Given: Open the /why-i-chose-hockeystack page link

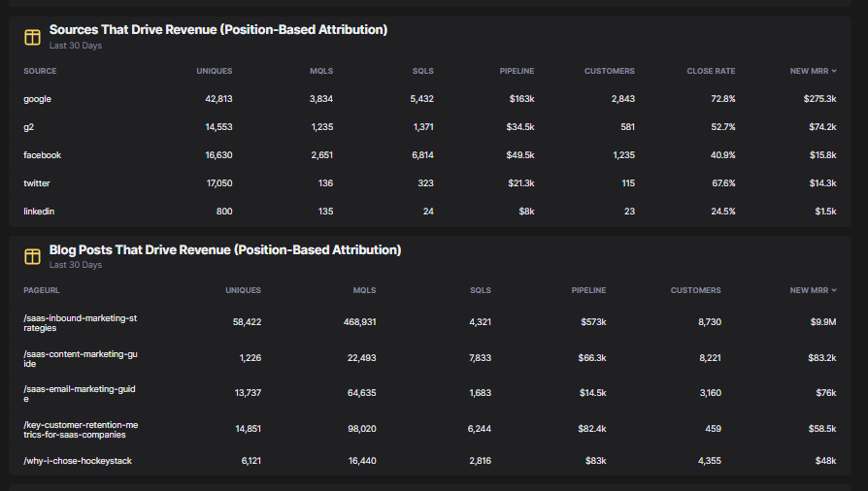Looking at the screenshot, I should [x=78, y=461].
